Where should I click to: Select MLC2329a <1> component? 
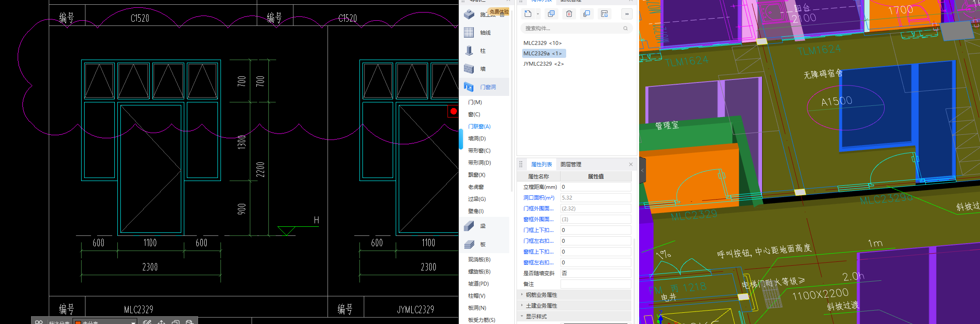pyautogui.click(x=543, y=54)
